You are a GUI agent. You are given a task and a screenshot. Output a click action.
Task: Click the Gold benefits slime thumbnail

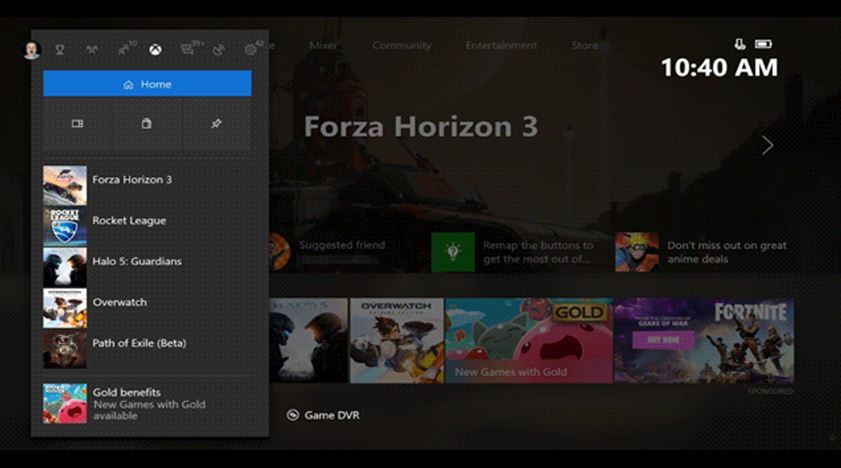click(65, 403)
